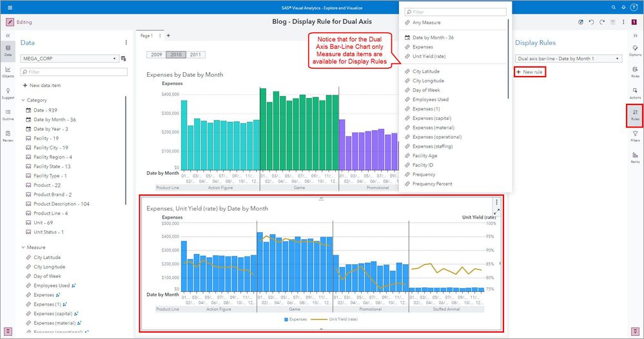Open the Roles pane
The width and height of the screenshot is (644, 339).
tap(636, 72)
